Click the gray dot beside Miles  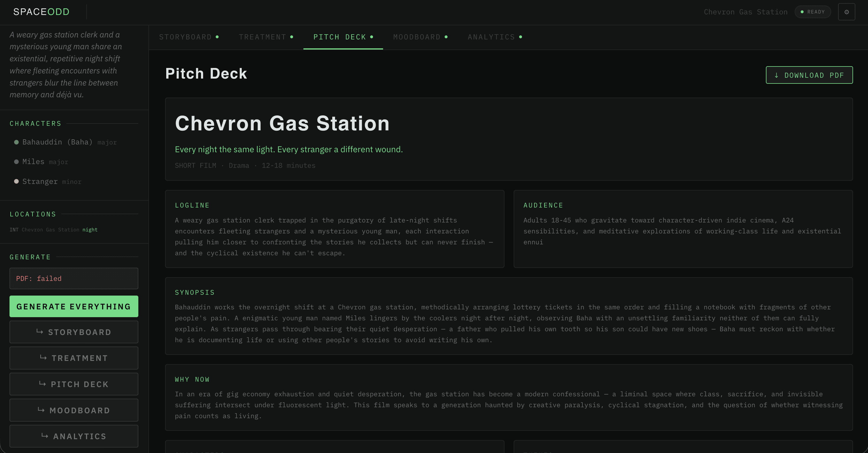click(x=16, y=161)
